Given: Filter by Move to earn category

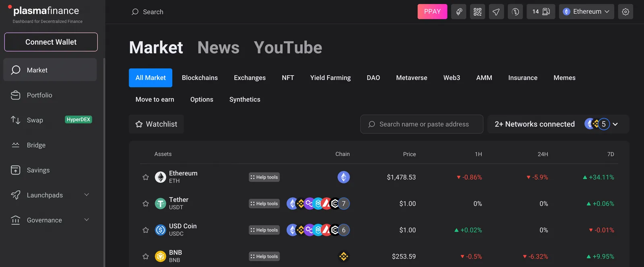Looking at the screenshot, I should [x=155, y=99].
